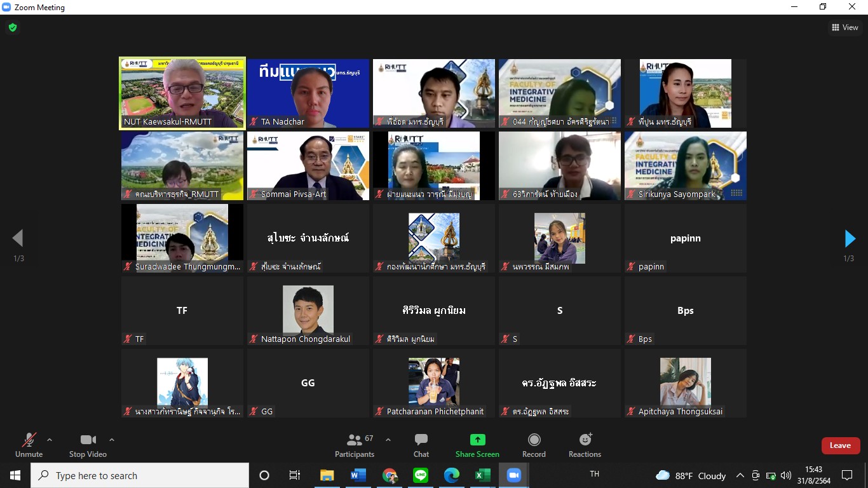Open the View layout menu
The width and height of the screenshot is (868, 488).
[x=844, y=27]
